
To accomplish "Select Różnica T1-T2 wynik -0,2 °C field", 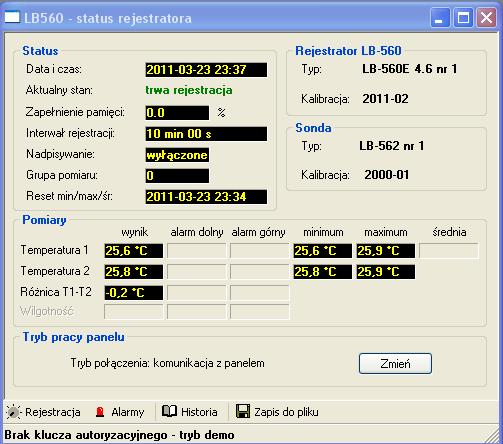I will point(134,293).
